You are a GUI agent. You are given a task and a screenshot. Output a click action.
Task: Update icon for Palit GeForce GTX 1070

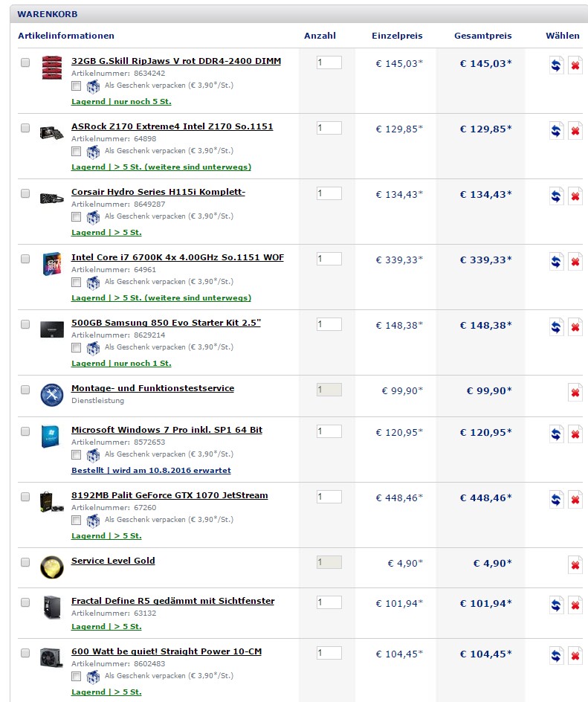[556, 500]
